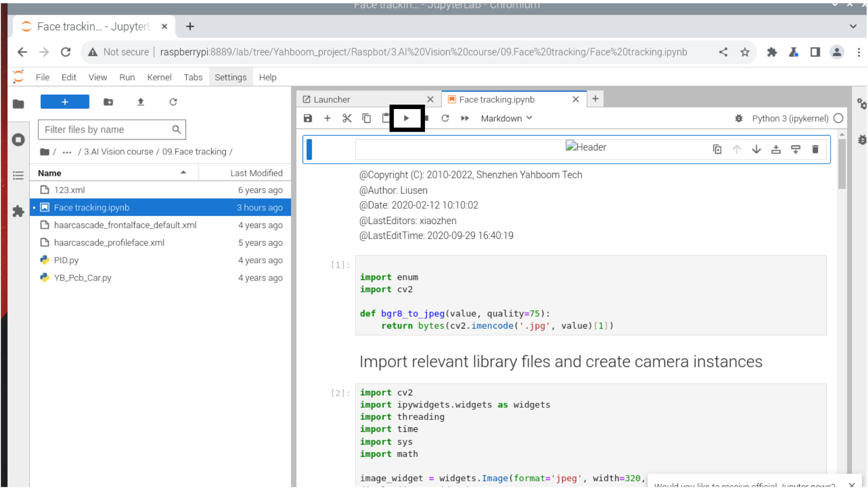Image resolution: width=868 pixels, height=504 pixels.
Task: Navigate to 3.AI Vision course breadcrumb
Action: (x=118, y=151)
